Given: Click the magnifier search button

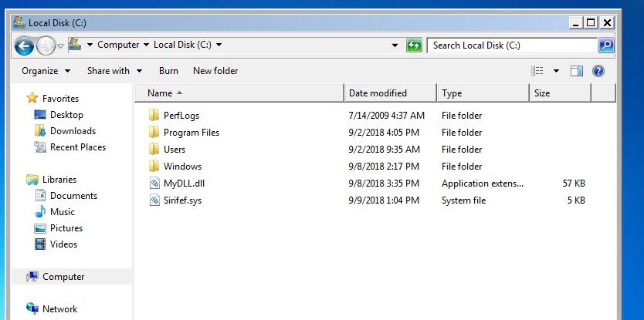Looking at the screenshot, I should pos(606,45).
